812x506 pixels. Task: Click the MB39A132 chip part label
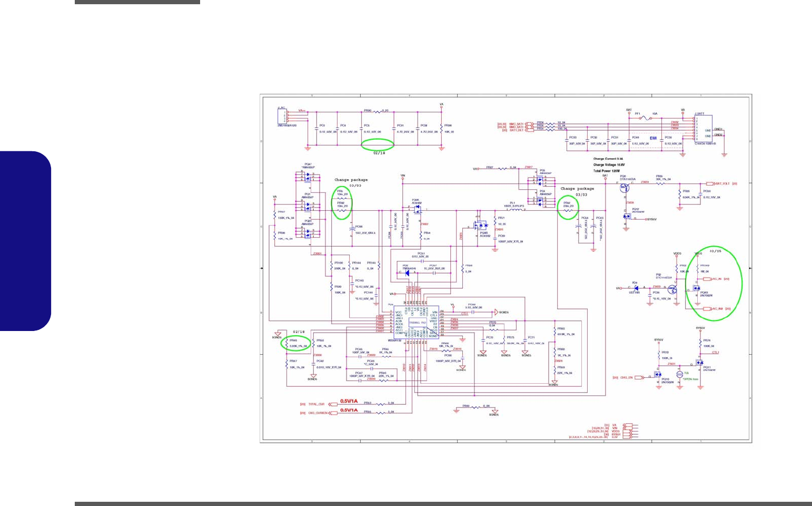(x=395, y=341)
